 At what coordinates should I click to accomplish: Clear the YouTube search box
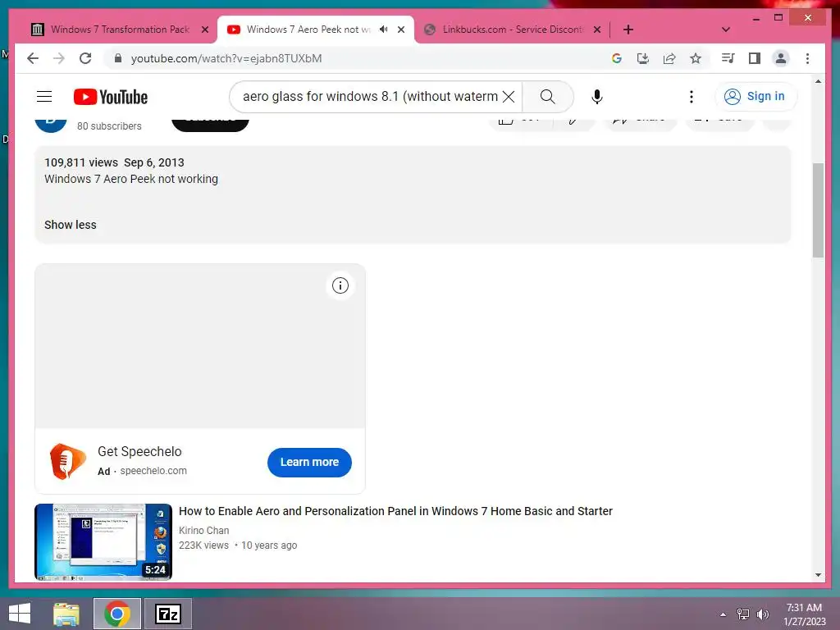click(x=509, y=97)
